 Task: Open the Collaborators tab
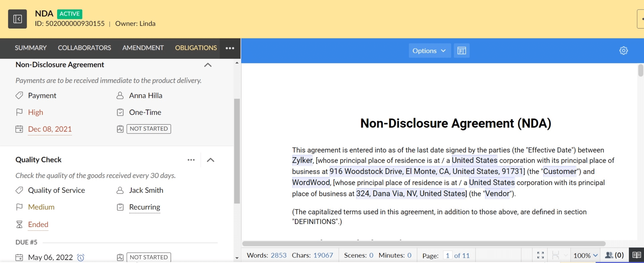click(84, 48)
